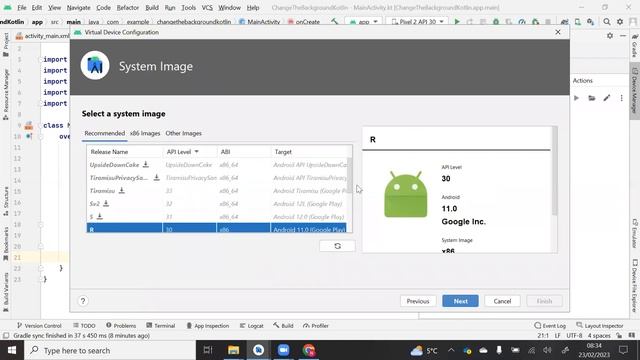Open the Windows Start menu

pos(12,350)
